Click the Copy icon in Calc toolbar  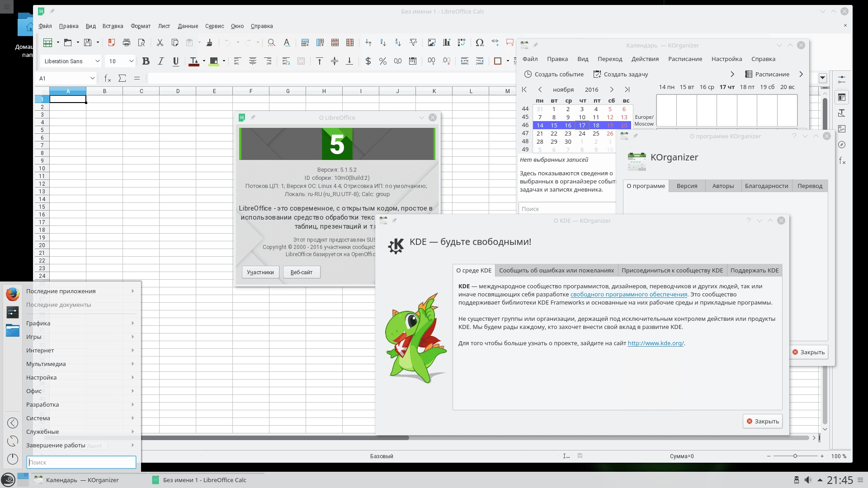tap(175, 42)
